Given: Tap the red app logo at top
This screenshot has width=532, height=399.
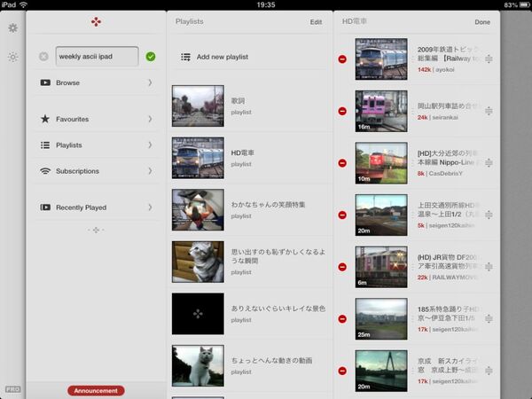Looking at the screenshot, I should click(x=97, y=21).
